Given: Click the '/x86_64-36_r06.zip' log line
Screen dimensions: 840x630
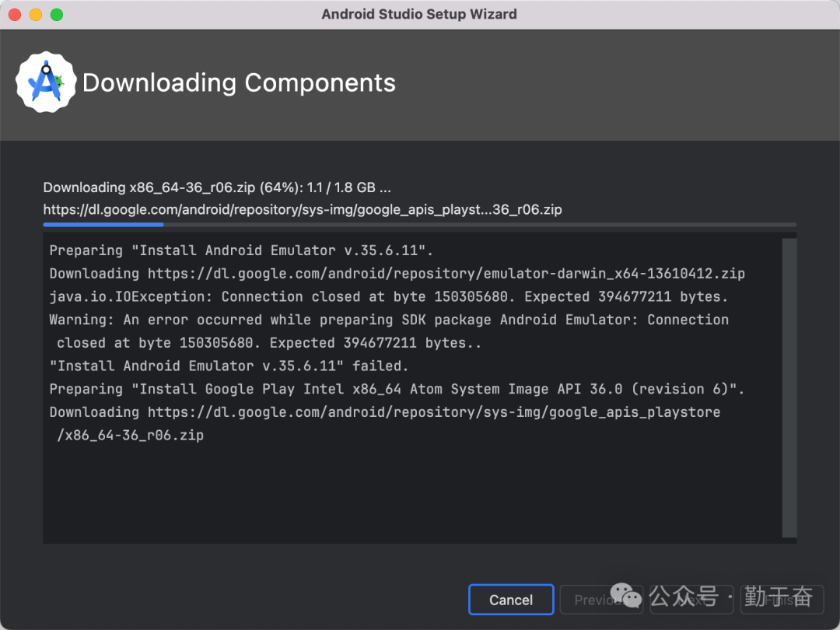Looking at the screenshot, I should [130, 435].
